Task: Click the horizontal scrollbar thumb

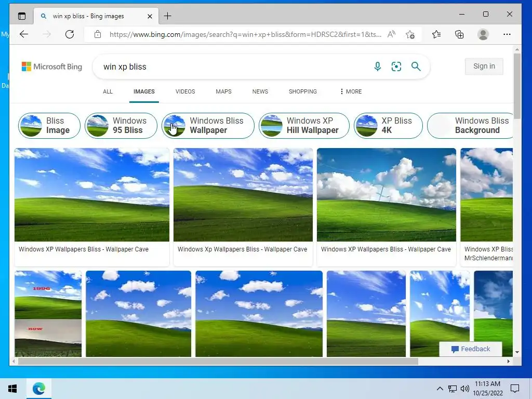Action: (218, 362)
